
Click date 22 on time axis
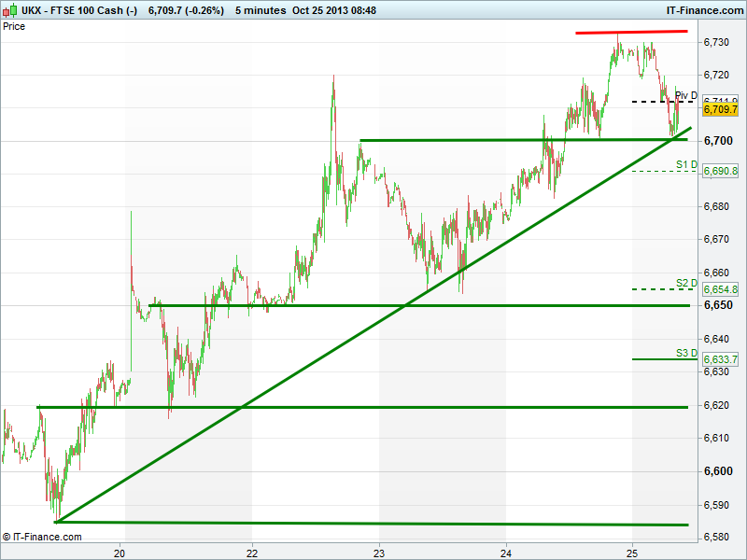tap(252, 553)
